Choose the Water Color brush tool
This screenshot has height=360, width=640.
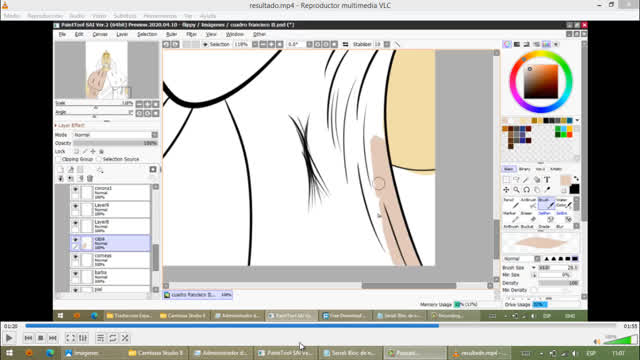point(564,203)
